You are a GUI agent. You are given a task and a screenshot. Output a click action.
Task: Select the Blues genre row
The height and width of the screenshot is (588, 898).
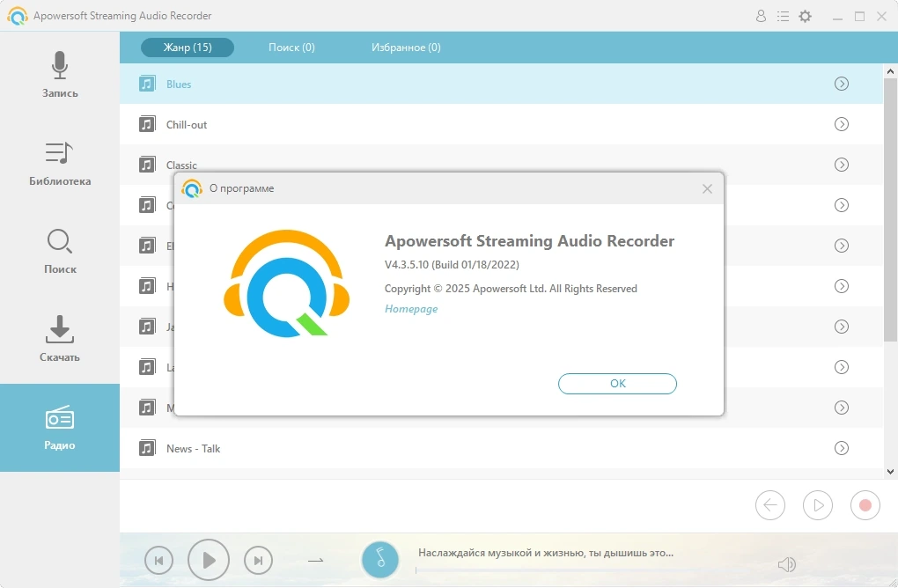click(x=501, y=84)
